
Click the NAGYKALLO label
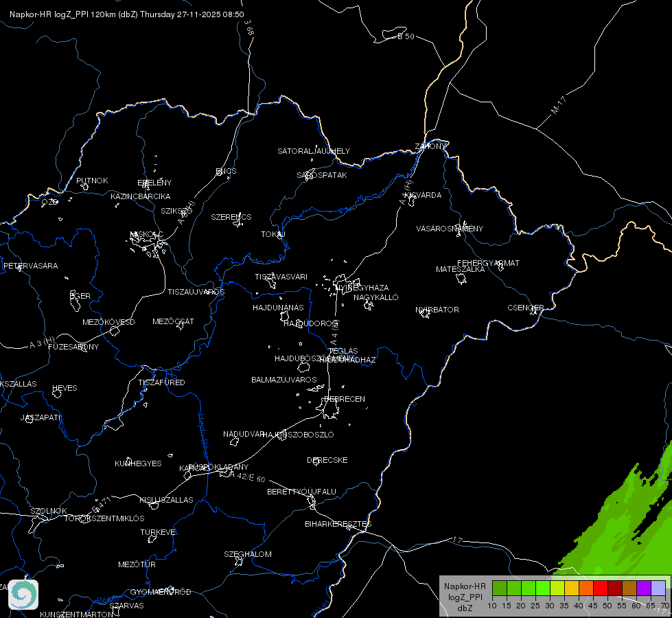(376, 297)
